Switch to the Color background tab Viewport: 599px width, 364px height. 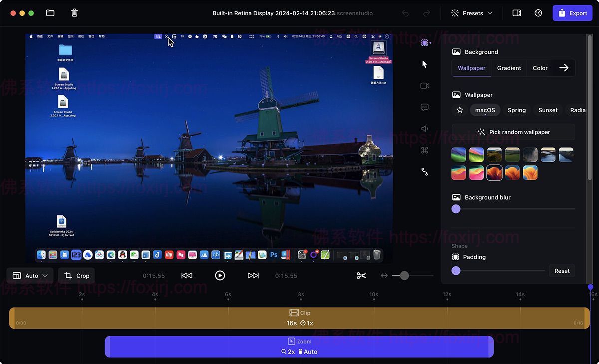[x=540, y=68]
